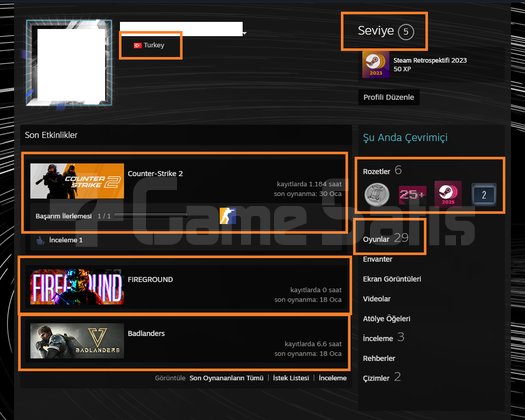
Task: Open the İstek Listesi link
Action: coord(291,378)
